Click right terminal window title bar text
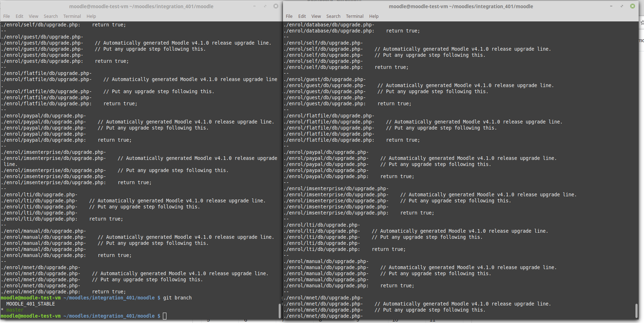Screen dimensions: 644x323 click(x=461, y=6)
